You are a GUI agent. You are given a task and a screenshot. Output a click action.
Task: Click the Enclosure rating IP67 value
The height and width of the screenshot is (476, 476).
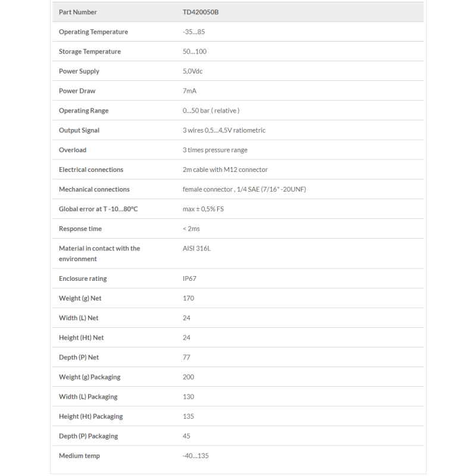tap(190, 278)
